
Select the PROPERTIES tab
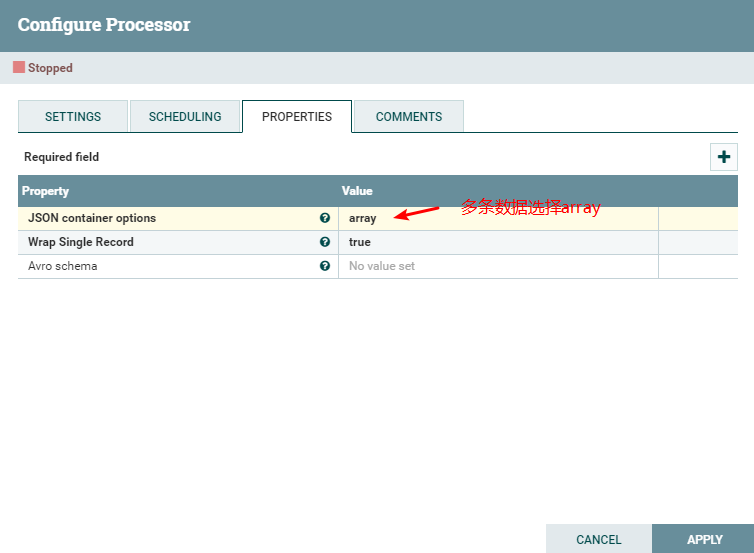297,116
